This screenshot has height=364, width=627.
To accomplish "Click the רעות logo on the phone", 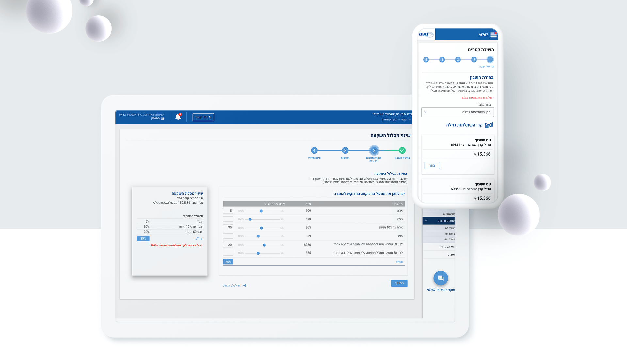I will click(426, 34).
